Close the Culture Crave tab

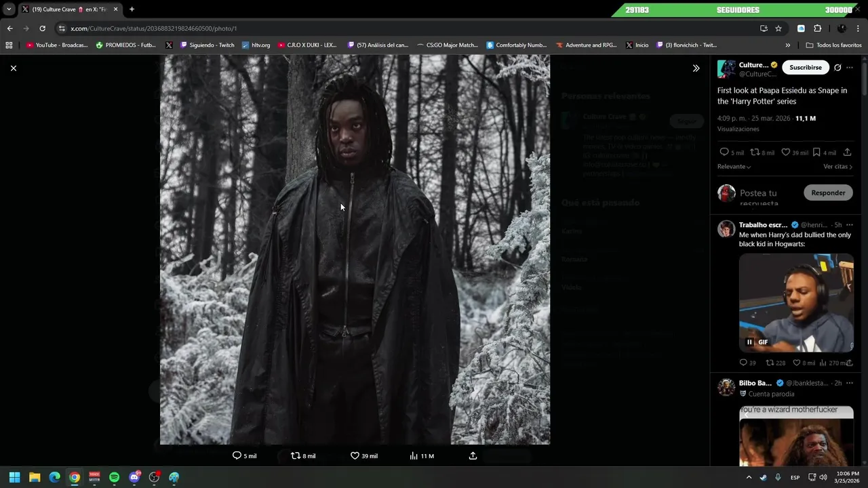[115, 9]
